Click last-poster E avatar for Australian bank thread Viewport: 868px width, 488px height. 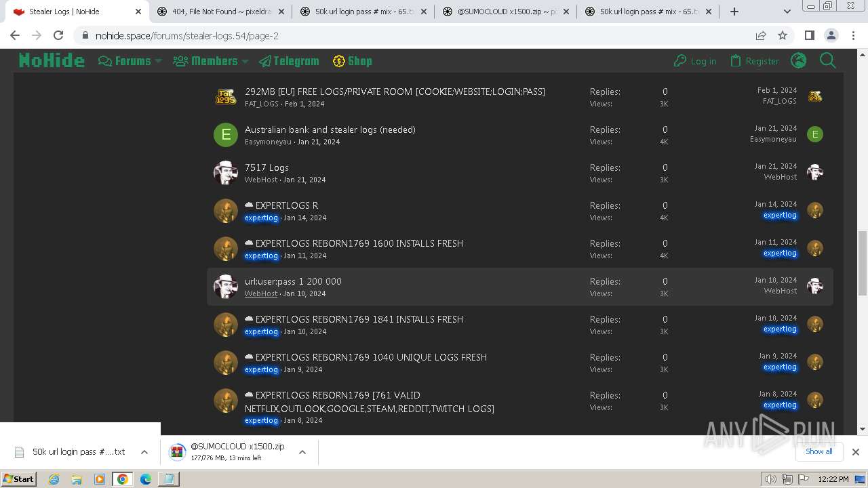[815, 134]
